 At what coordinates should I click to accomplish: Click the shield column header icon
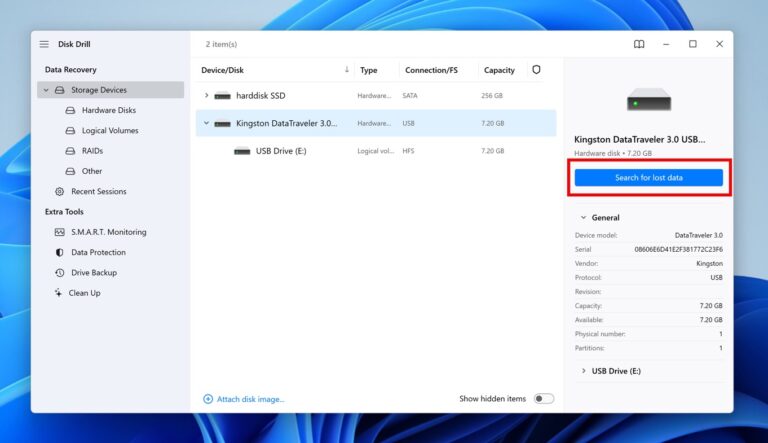[x=536, y=70]
